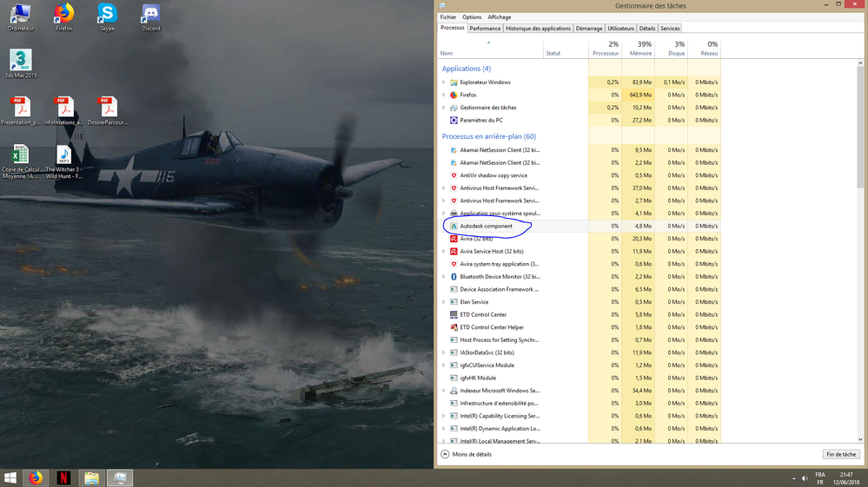Open the Services tab
The height and width of the screenshot is (487, 868).
(x=670, y=28)
